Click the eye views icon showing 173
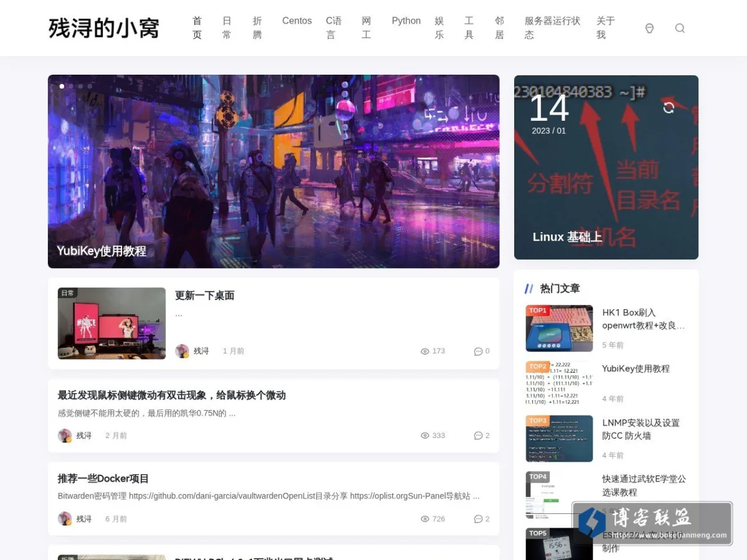 coord(425,352)
